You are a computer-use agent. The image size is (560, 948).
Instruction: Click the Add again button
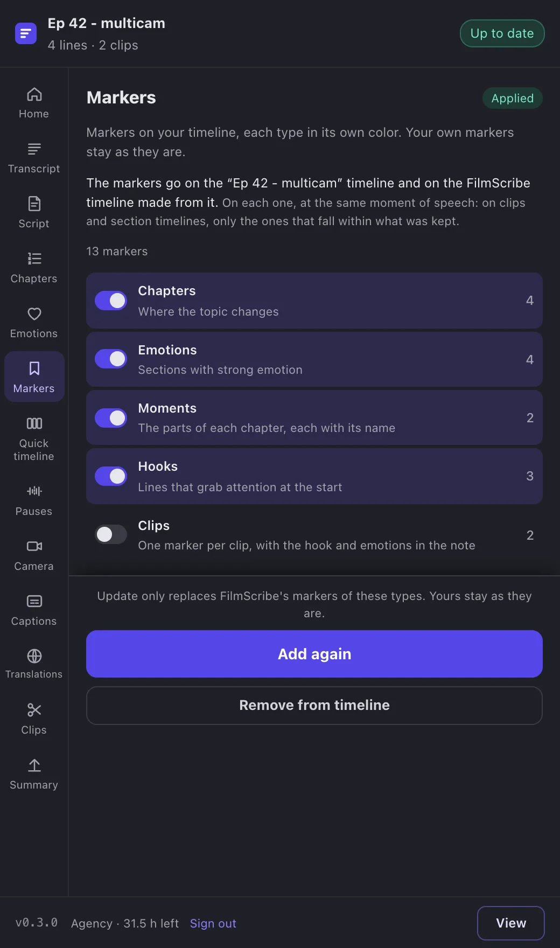click(x=314, y=654)
